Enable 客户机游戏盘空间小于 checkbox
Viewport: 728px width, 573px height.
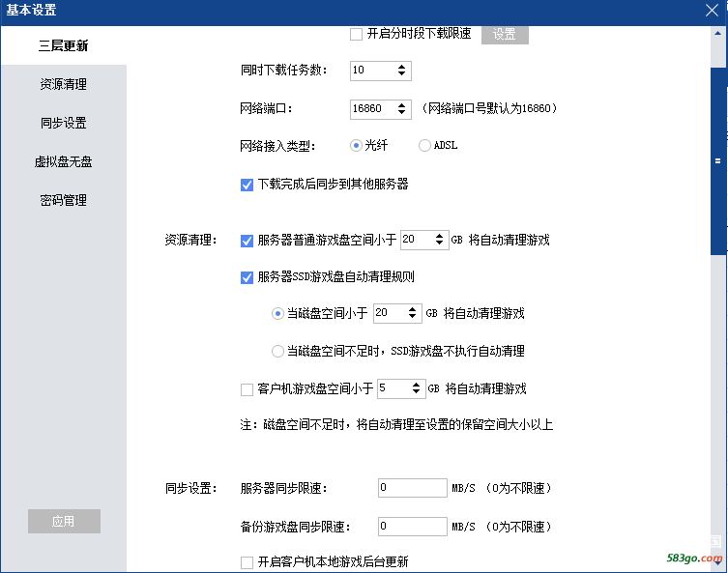(x=247, y=389)
